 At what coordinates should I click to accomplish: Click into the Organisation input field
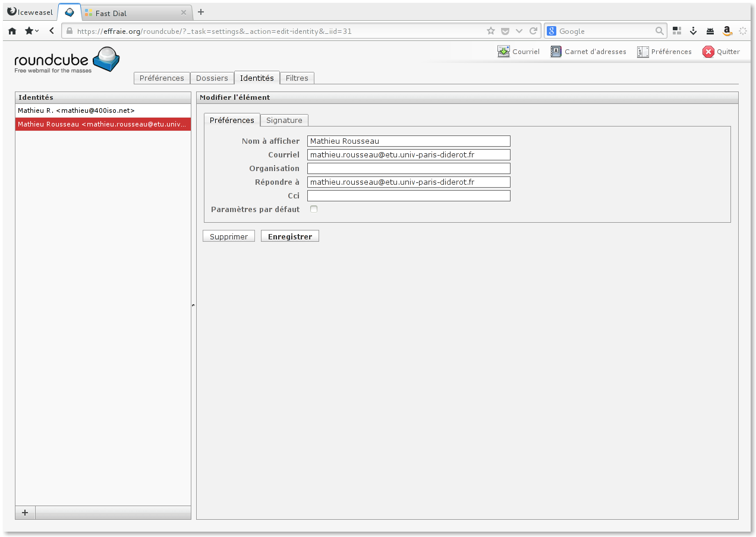[x=408, y=169]
